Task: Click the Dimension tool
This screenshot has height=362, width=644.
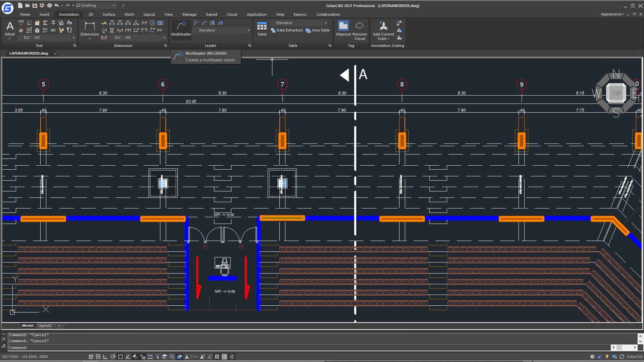Action: click(x=89, y=29)
